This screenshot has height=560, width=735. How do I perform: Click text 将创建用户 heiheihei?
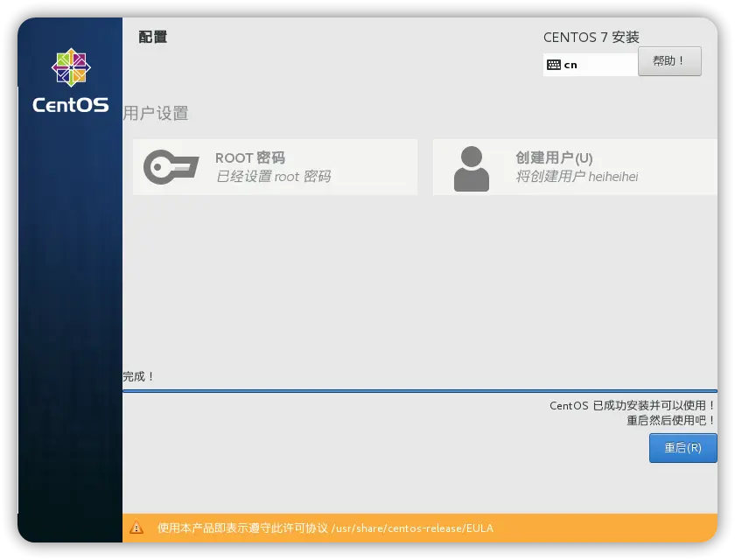[577, 176]
